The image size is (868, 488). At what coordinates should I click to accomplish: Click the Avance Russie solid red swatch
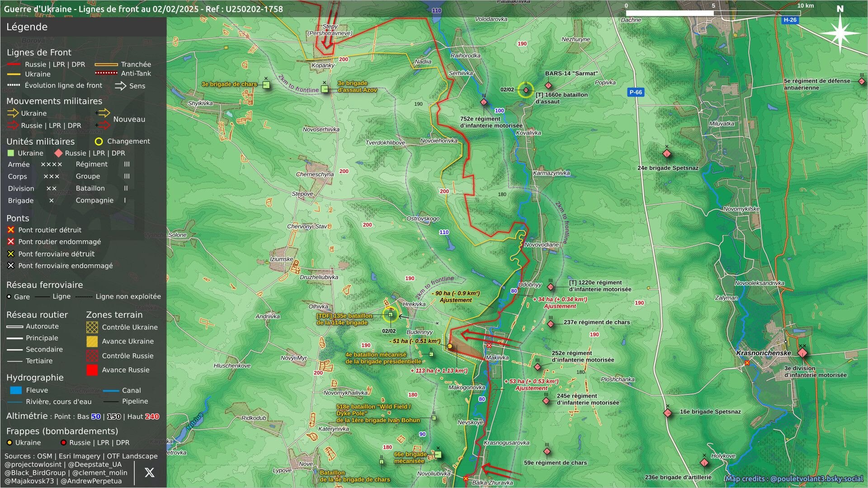click(92, 370)
